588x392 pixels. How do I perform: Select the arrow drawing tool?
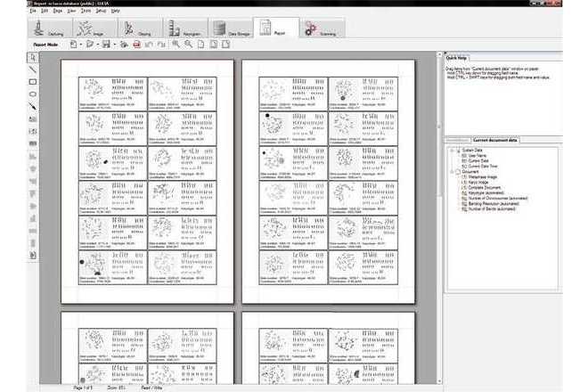33,107
